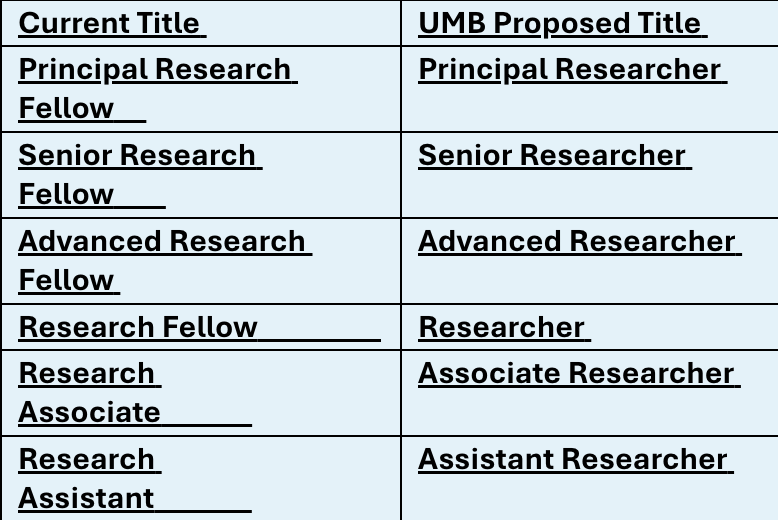
Task: Select 'Principal Research Fellow' cell text
Action: (x=155, y=88)
